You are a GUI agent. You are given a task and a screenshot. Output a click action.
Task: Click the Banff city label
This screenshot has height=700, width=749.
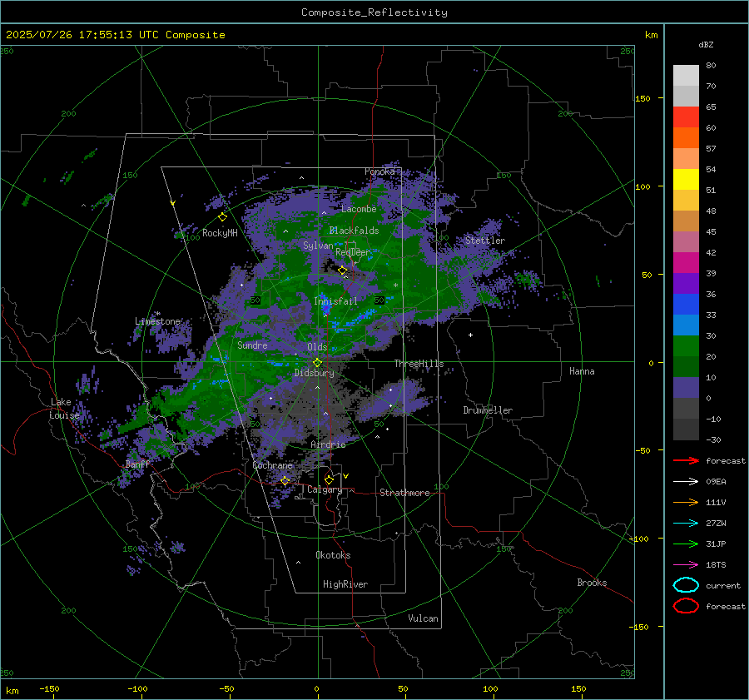[137, 464]
